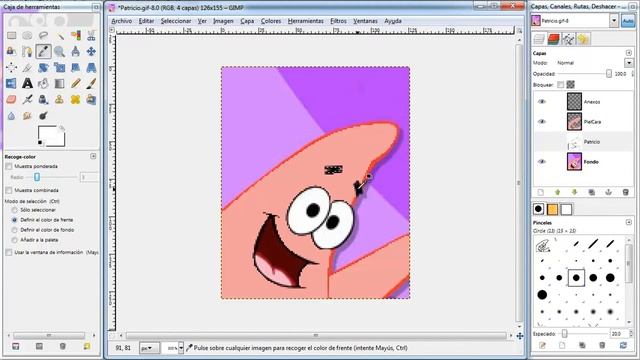Choose the Sólo seleccionar option
Screen dimensions: 640x360
click(15, 210)
